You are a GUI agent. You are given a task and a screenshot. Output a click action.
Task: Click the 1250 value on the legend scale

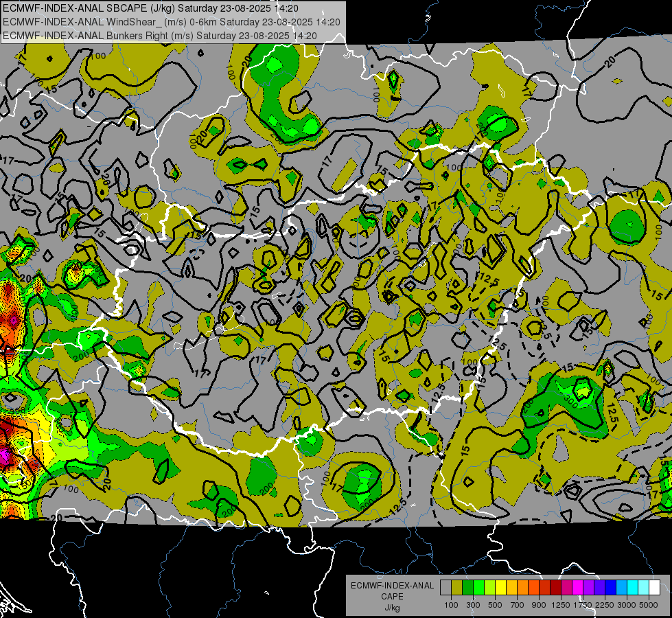coord(561,605)
